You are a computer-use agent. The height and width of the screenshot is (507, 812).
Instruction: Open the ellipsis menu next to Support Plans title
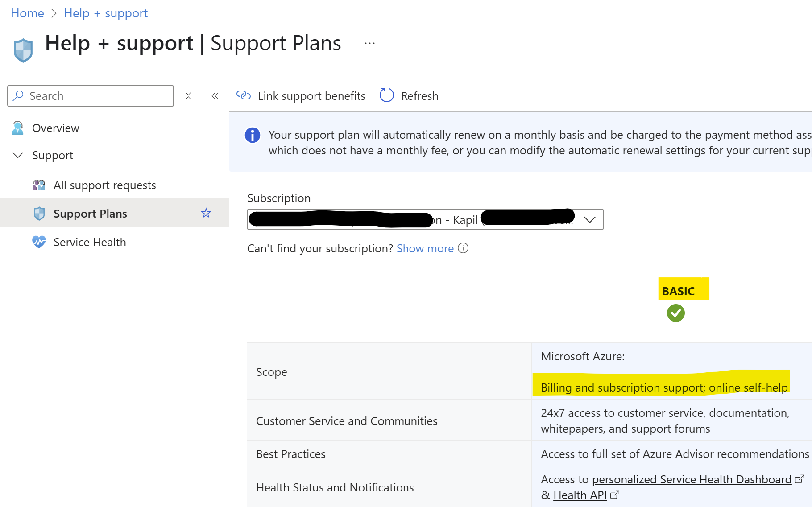[369, 42]
